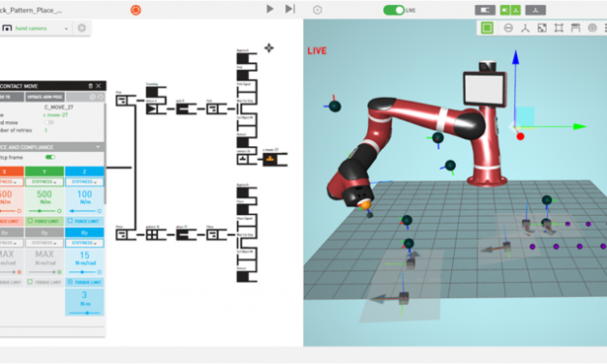Toggle the tcp frame switch
Image resolution: width=607 pixels, height=364 pixels.
tap(50, 157)
